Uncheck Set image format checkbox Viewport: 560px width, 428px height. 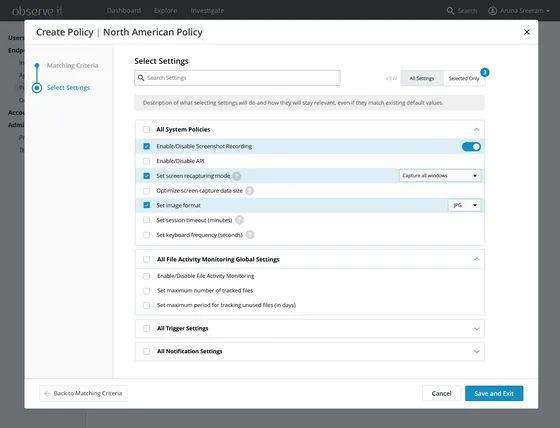[146, 205]
